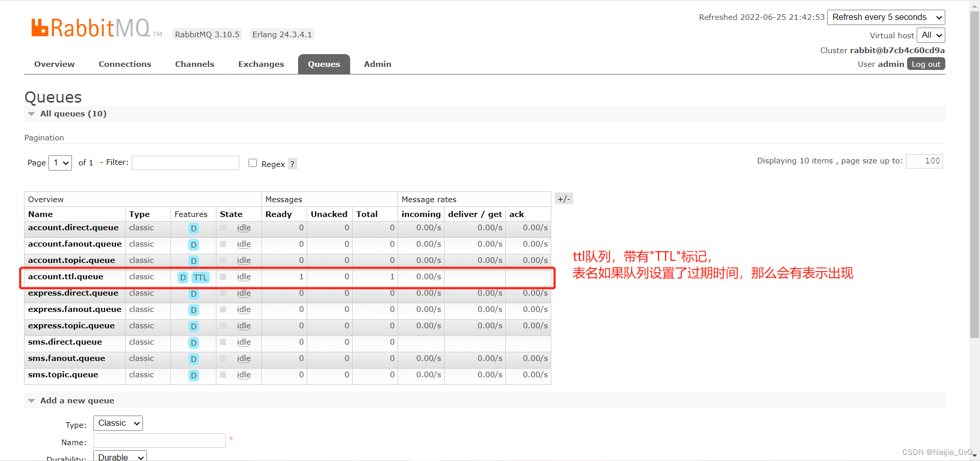
Task: Sort by the Unacked column header
Action: click(x=329, y=214)
